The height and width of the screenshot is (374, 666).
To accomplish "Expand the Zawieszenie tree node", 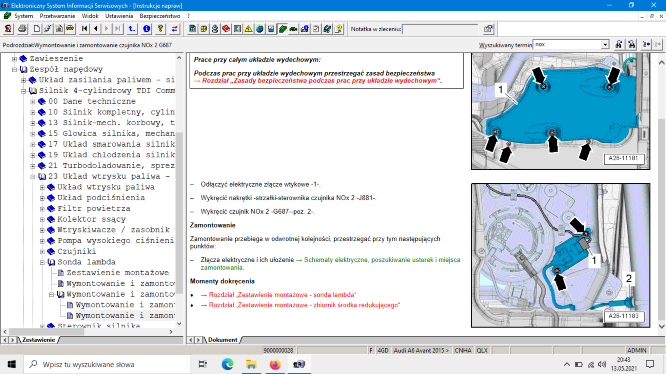I will (x=14, y=59).
